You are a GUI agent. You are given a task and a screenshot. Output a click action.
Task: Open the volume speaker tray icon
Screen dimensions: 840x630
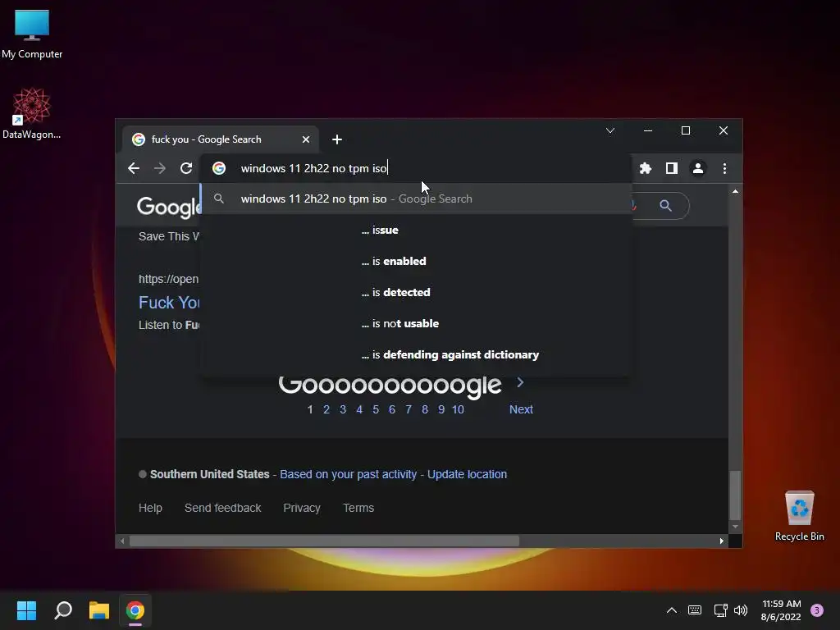click(741, 610)
